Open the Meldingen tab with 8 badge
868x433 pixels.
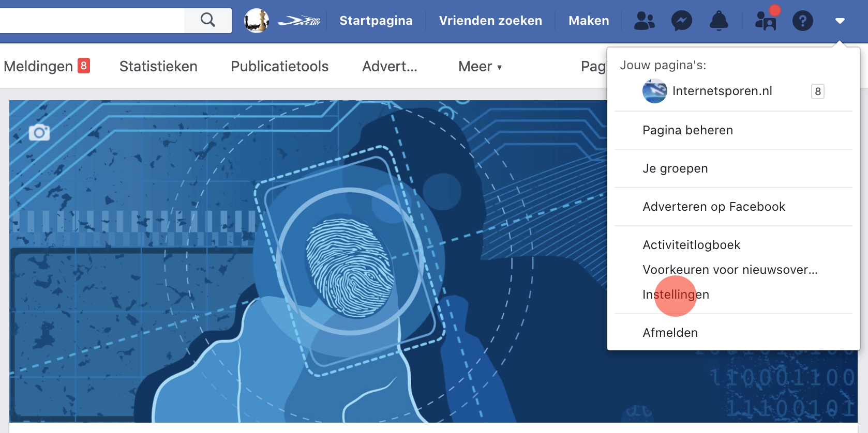[x=47, y=67]
